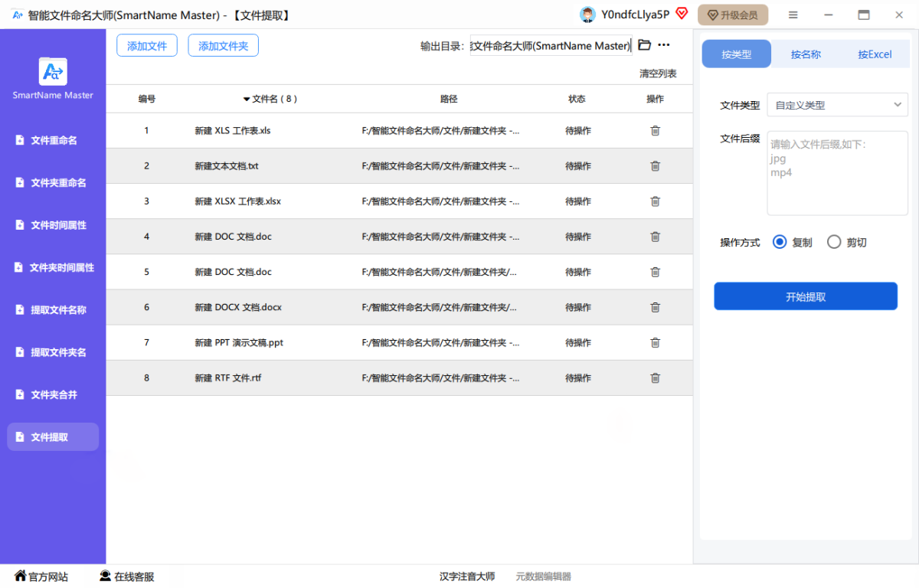Viewport: 919px width, 588px height.
Task: Switch to the 按Excel tab
Action: (875, 54)
